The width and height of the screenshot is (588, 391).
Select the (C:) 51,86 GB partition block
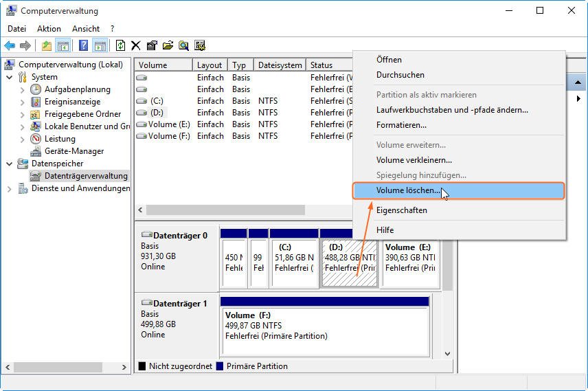pos(294,263)
